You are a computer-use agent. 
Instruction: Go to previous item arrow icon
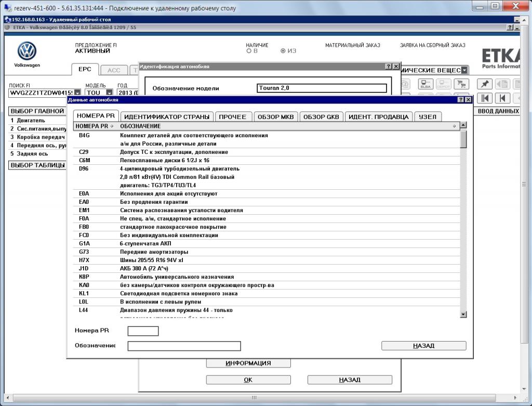(x=502, y=98)
